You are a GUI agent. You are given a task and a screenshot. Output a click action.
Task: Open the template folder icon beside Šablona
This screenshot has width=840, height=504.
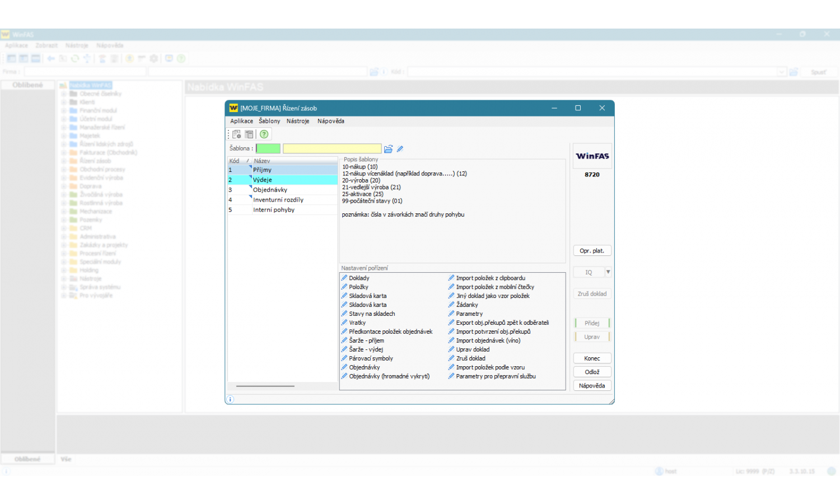tap(388, 149)
